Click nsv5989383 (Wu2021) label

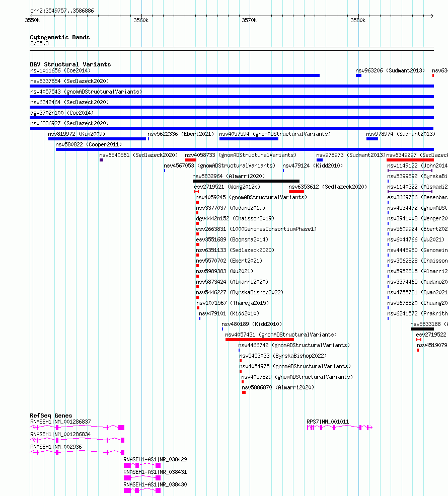pyautogui.click(x=225, y=271)
